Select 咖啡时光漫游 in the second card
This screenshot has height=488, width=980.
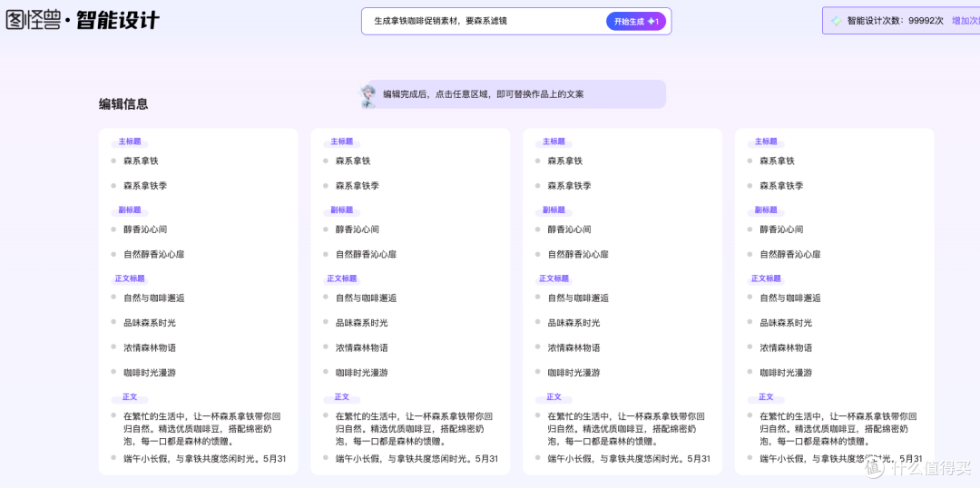(361, 373)
